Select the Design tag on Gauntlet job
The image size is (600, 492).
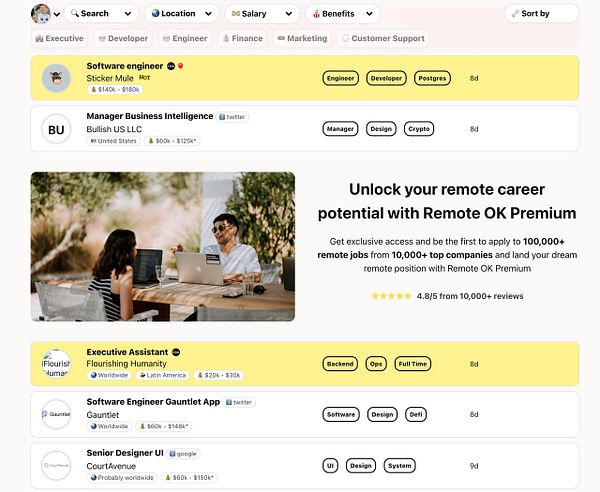[382, 415]
